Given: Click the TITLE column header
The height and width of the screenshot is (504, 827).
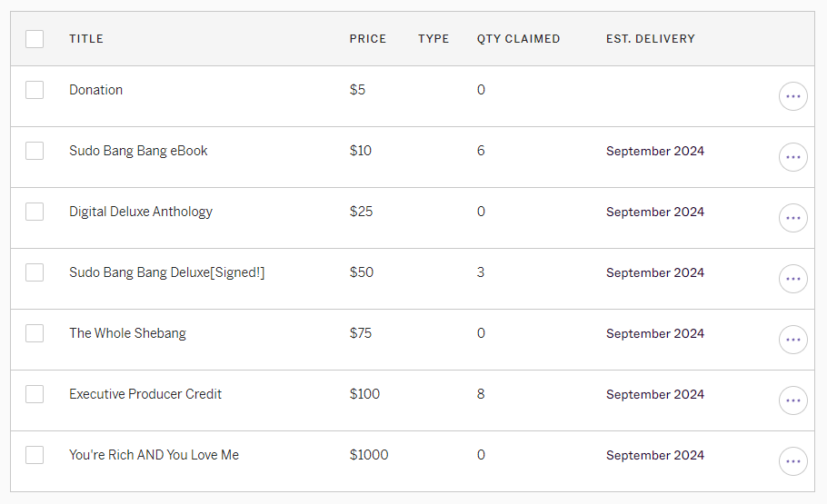Looking at the screenshot, I should coord(86,39).
